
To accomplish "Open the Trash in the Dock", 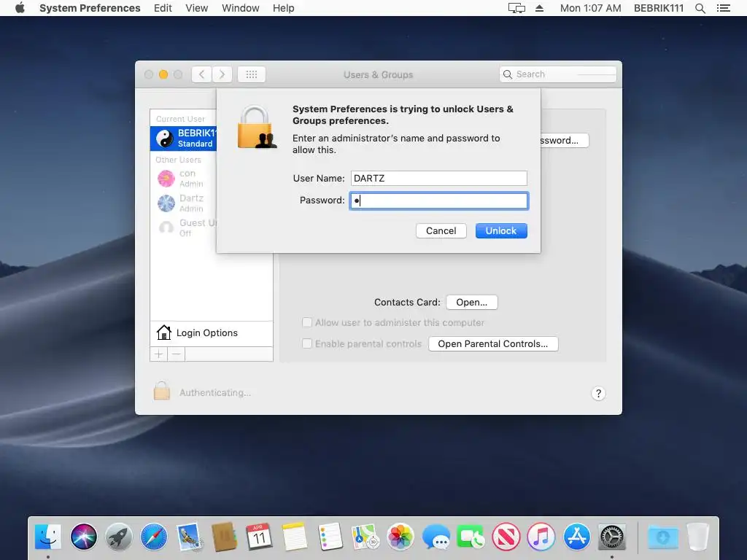I will click(x=698, y=537).
